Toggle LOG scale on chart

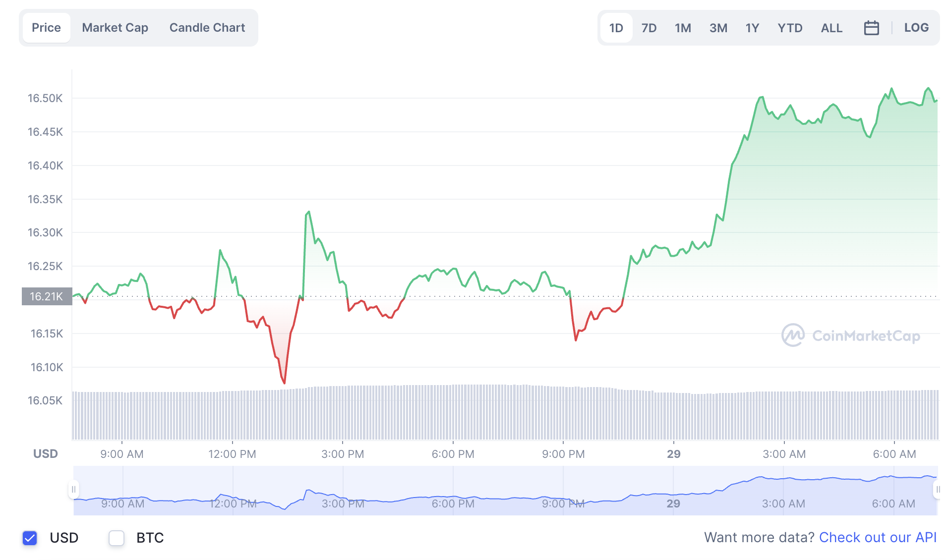point(916,28)
